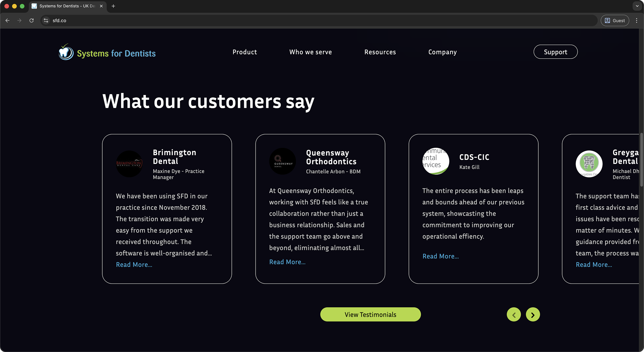Click the Brimington Dental logo thumbnail
The width and height of the screenshot is (644, 352).
(129, 164)
